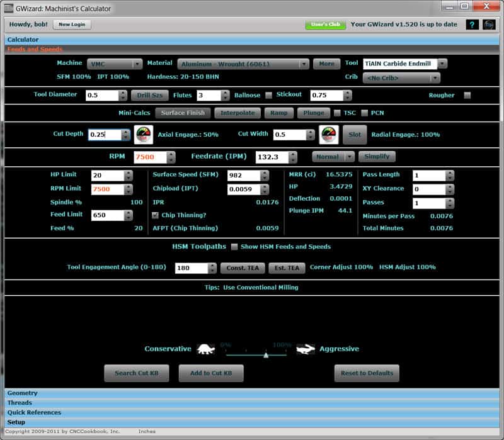
Task: Click the Conservative-Aggressive slider handle
Action: tap(266, 354)
